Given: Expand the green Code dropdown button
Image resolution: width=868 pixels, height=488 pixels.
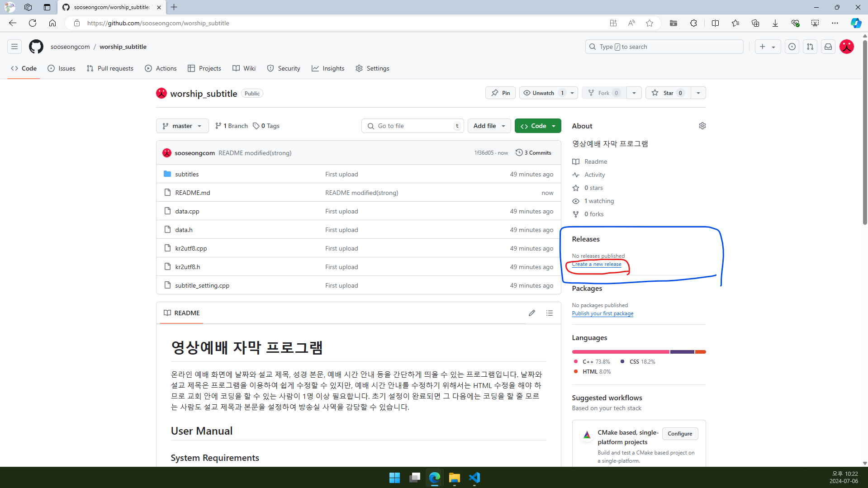Looking at the screenshot, I should click(x=538, y=126).
